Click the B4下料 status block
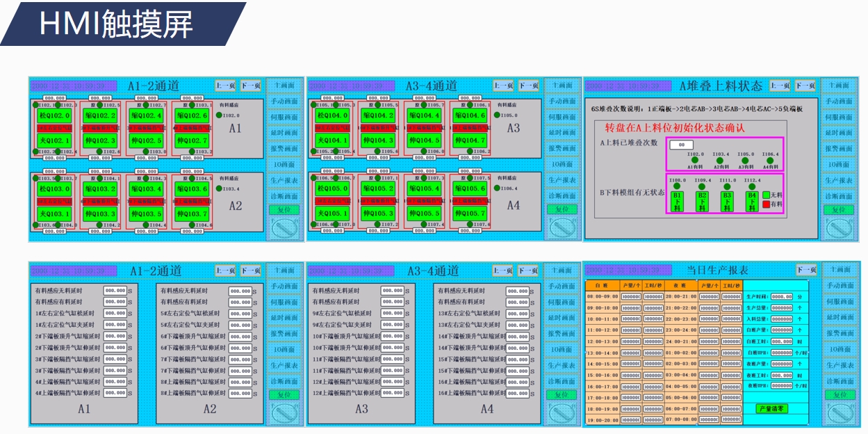 click(x=752, y=202)
